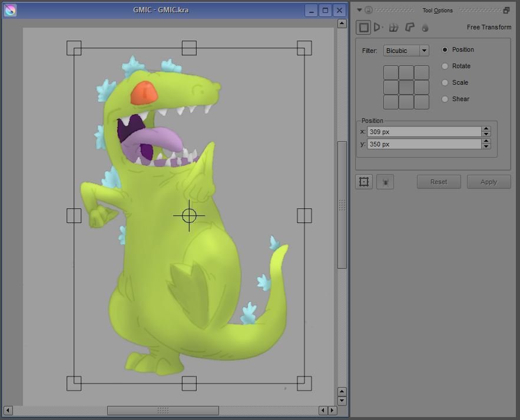Click the scroll right arrow at bottom
The height and width of the screenshot is (420, 520).
pos(332,411)
